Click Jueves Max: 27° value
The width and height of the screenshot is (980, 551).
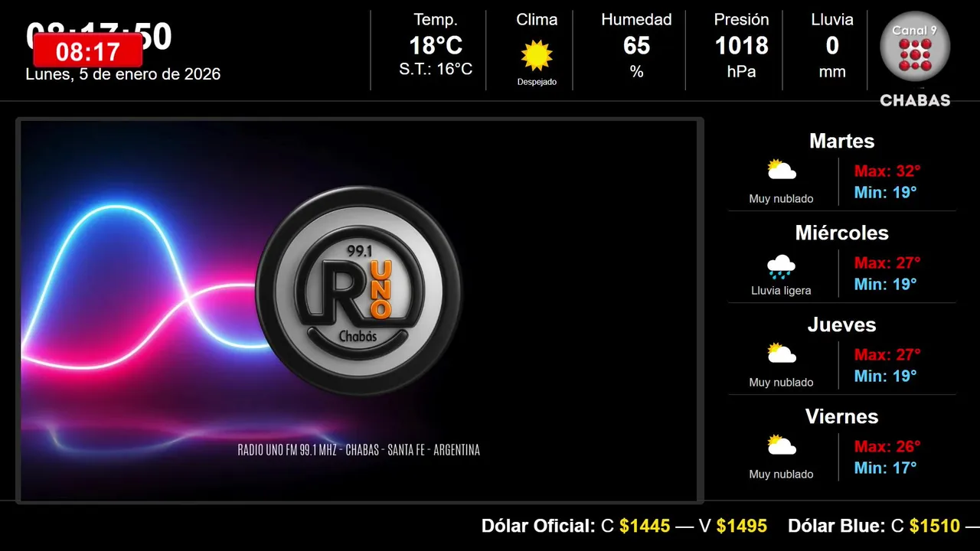pos(887,354)
